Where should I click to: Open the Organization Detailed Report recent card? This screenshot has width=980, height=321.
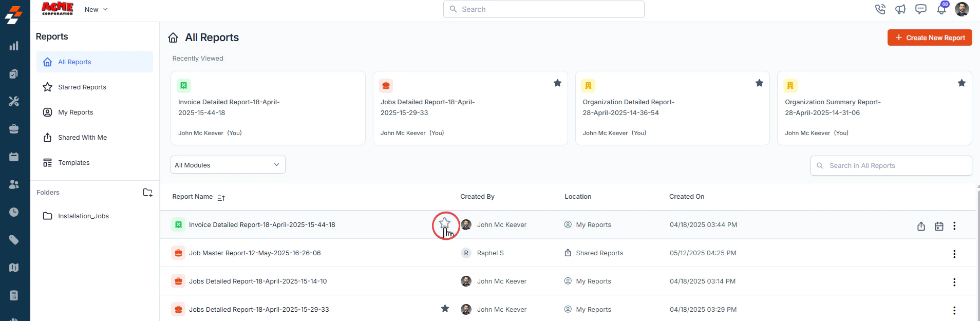pos(672,108)
